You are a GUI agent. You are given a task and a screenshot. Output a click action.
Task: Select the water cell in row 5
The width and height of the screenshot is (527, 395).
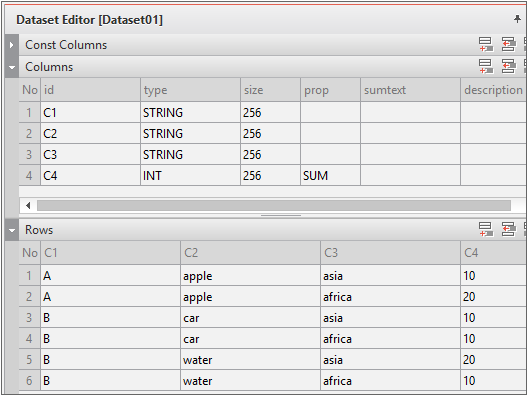pos(250,360)
